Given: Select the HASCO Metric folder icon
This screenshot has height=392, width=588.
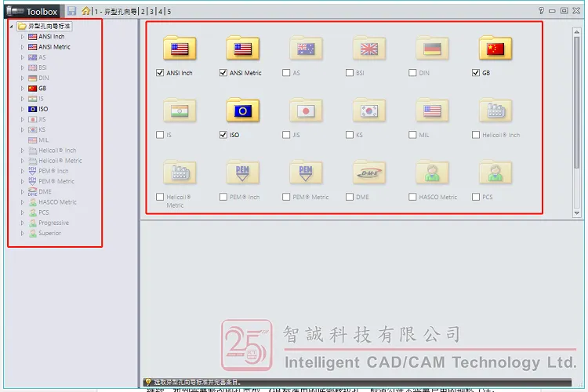Looking at the screenshot, I should coord(432,172).
